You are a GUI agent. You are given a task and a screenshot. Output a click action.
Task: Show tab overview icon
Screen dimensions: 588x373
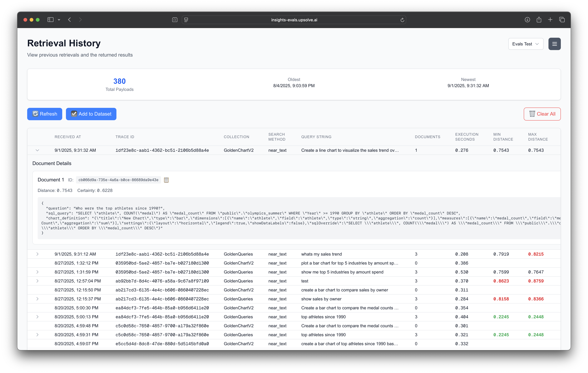pos(562,20)
